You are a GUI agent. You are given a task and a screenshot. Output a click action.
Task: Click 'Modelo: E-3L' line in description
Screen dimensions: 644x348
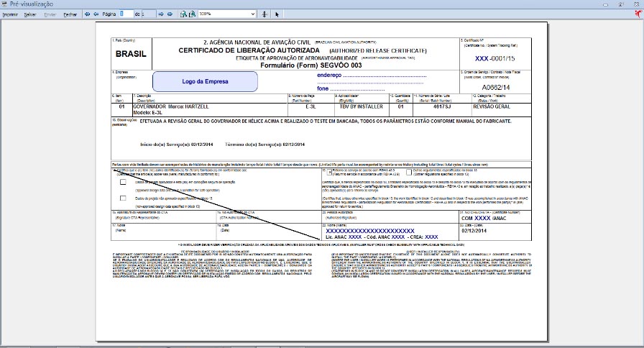(x=148, y=112)
